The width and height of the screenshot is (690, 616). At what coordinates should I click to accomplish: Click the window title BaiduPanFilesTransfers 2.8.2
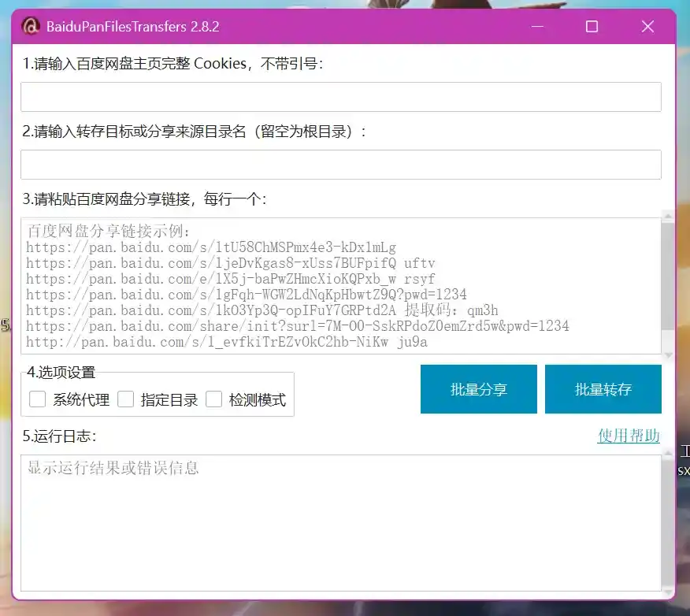pos(133,27)
